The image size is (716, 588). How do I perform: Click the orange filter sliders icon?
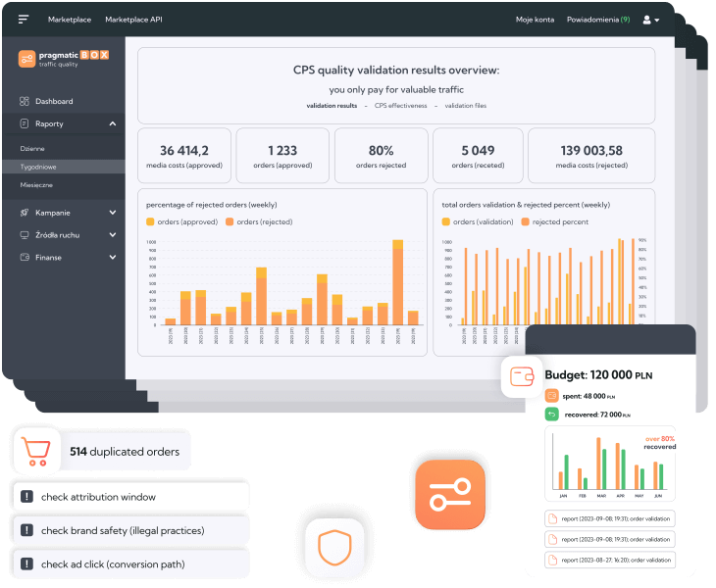[450, 494]
